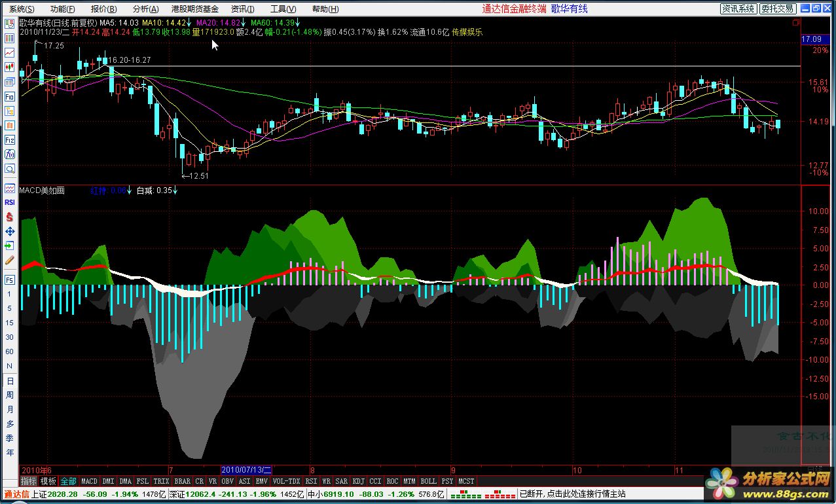The height and width of the screenshot is (504, 836).
Task: Toggle the red corner marker top right of chart
Action: 796,23
